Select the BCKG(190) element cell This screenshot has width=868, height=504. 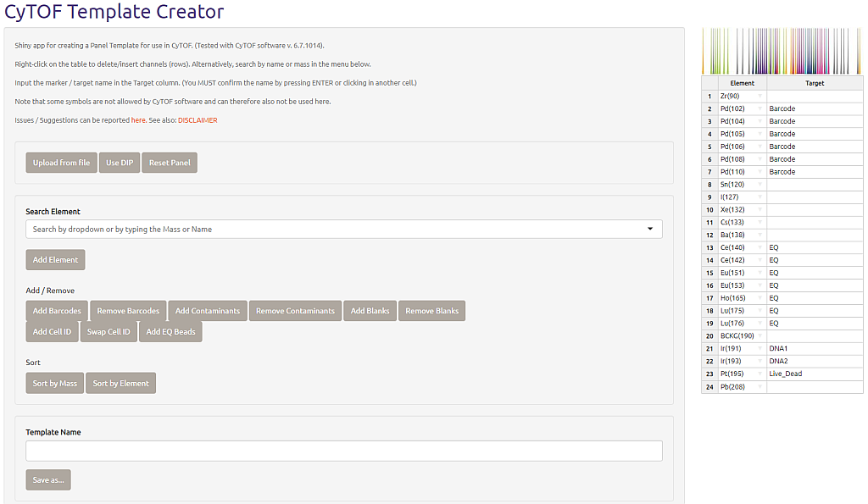(743, 335)
